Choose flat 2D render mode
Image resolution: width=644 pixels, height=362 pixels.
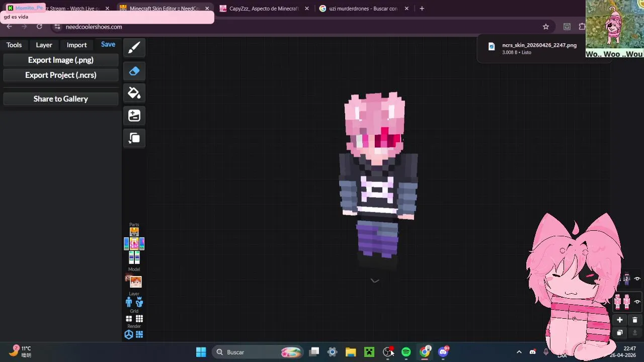tap(139, 334)
